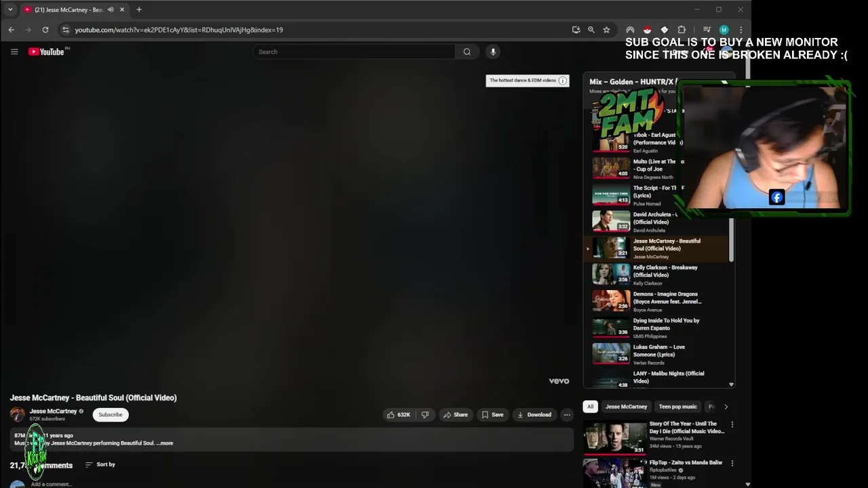Viewport: 868px width, 488px height.
Task: Show more topic chips with the right arrow
Action: point(726,407)
